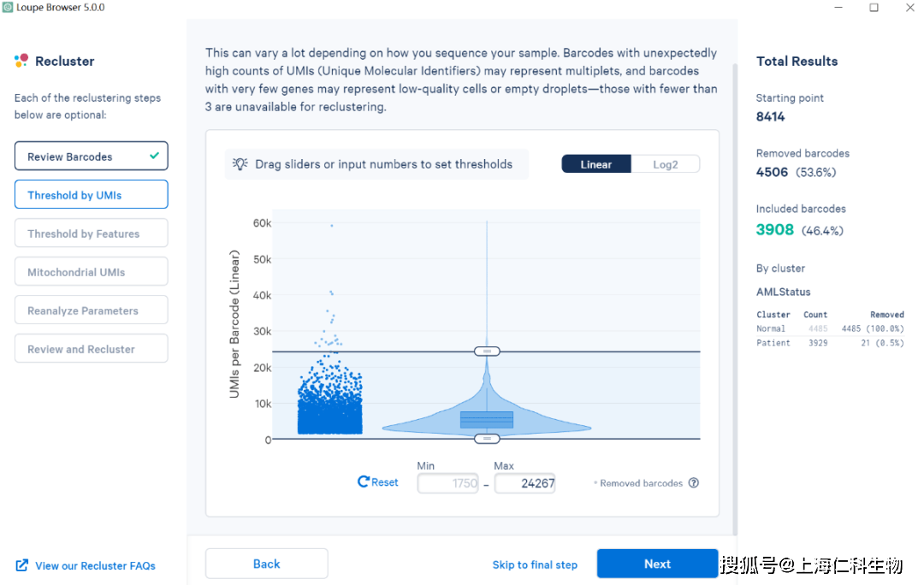Viewport: 924px width, 585px height.
Task: Open the Threshold by UMIs step
Action: (x=91, y=195)
